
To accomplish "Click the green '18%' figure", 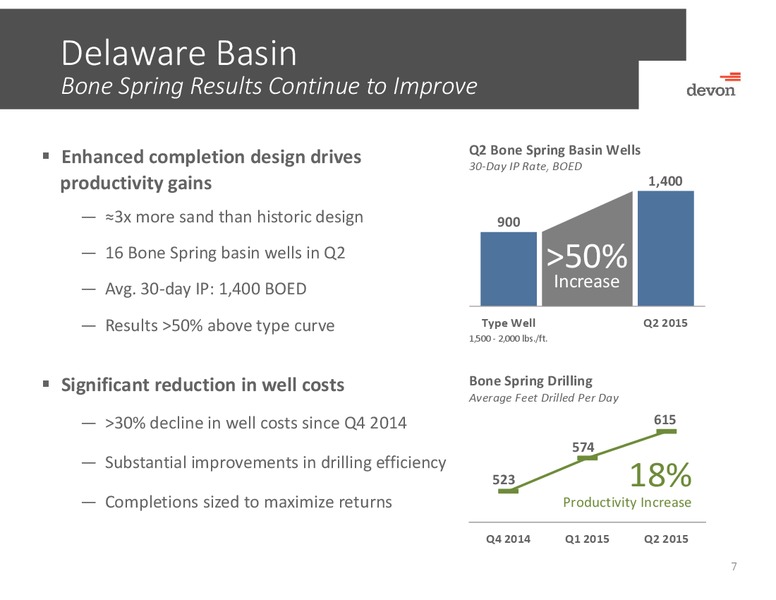I will point(661,475).
